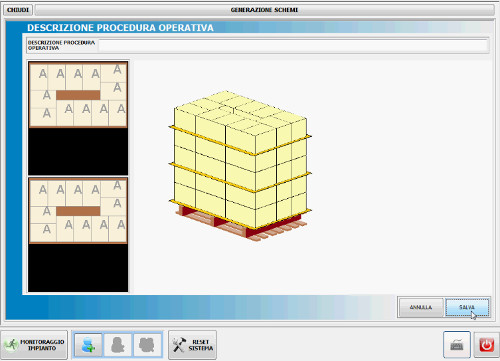Click the 3D pallet preview

click(240, 165)
